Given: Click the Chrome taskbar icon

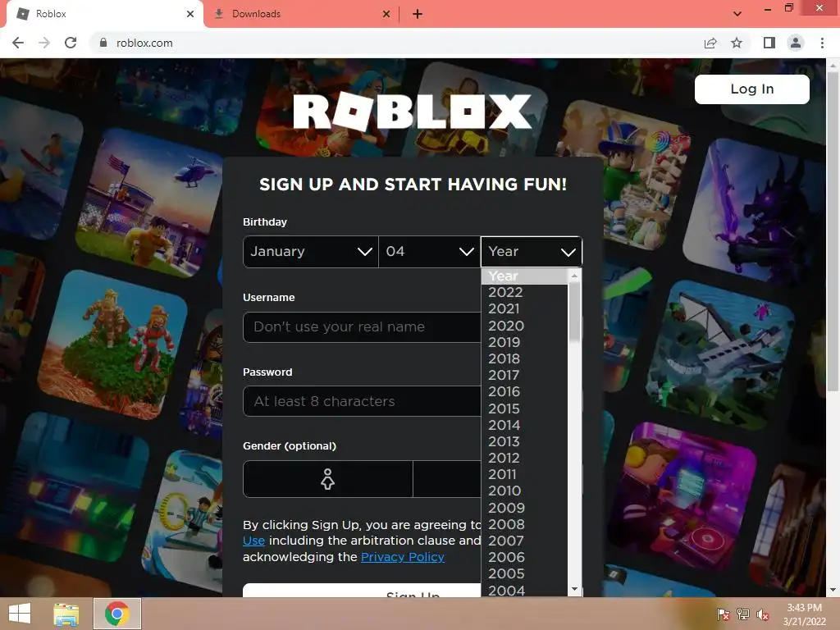Looking at the screenshot, I should [x=116, y=614].
